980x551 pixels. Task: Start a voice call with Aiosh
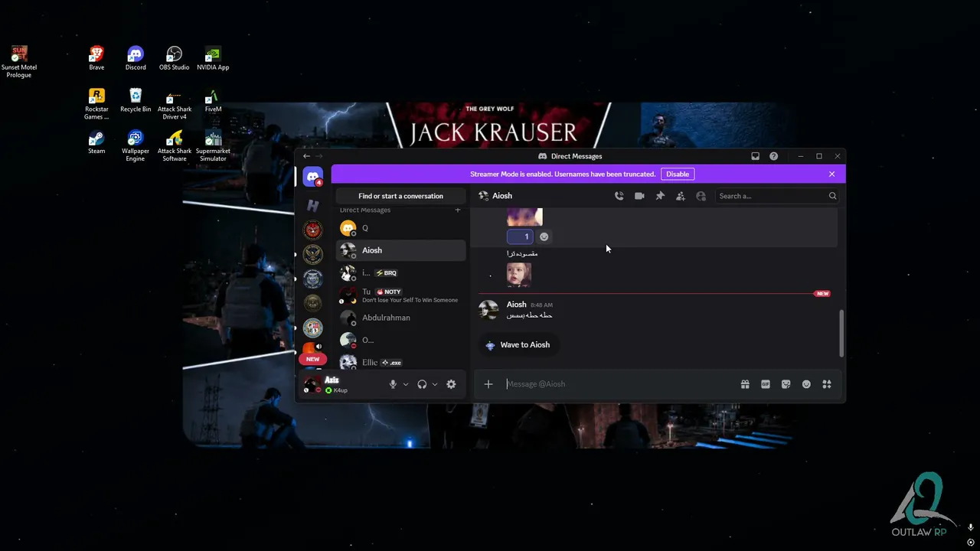pyautogui.click(x=619, y=196)
